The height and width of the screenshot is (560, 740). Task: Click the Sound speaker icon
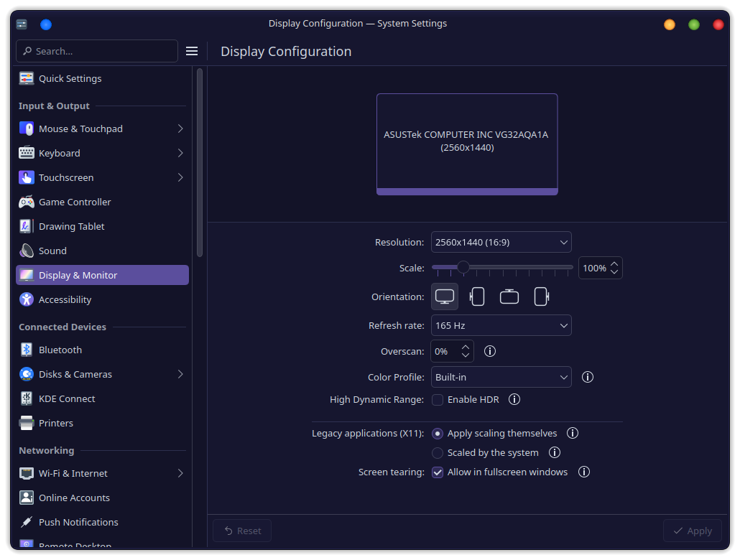pos(27,251)
